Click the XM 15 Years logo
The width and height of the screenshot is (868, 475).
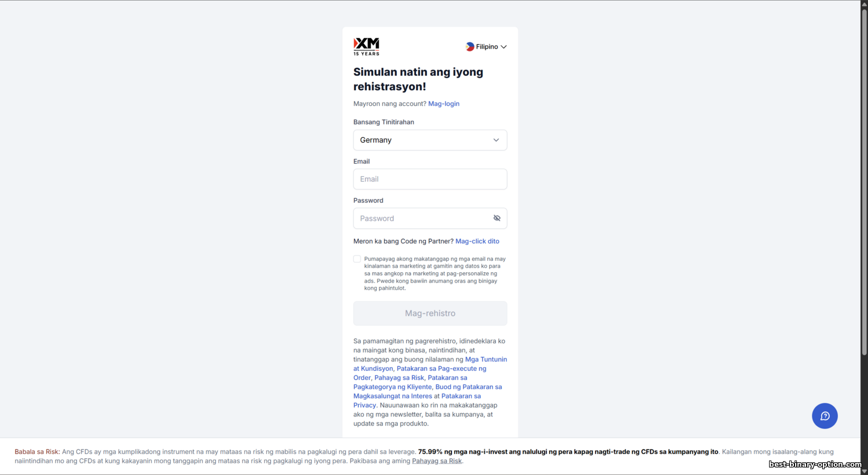[366, 46]
